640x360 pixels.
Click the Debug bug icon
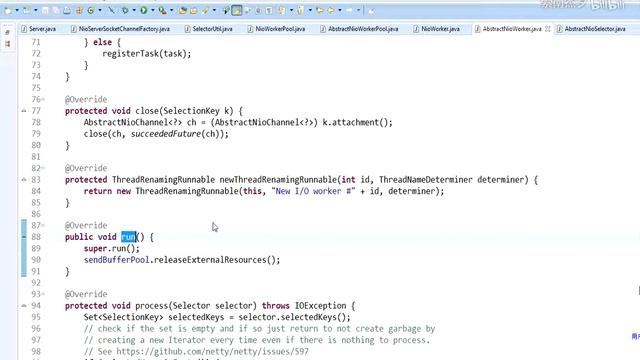click(125, 11)
